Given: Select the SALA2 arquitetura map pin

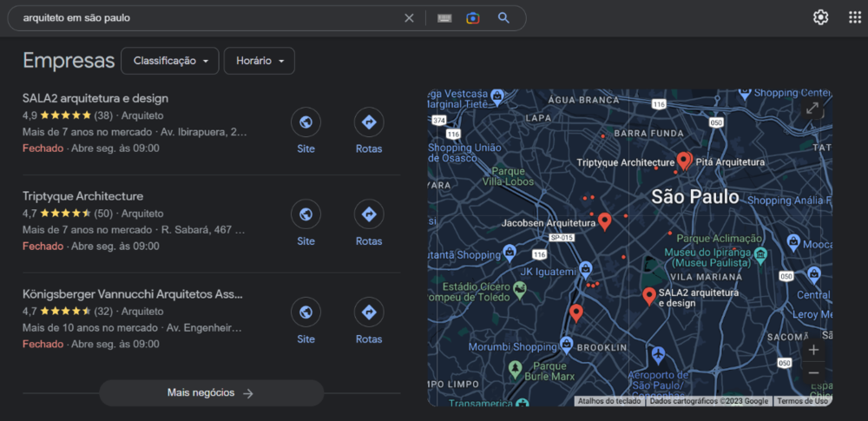Looking at the screenshot, I should point(649,297).
